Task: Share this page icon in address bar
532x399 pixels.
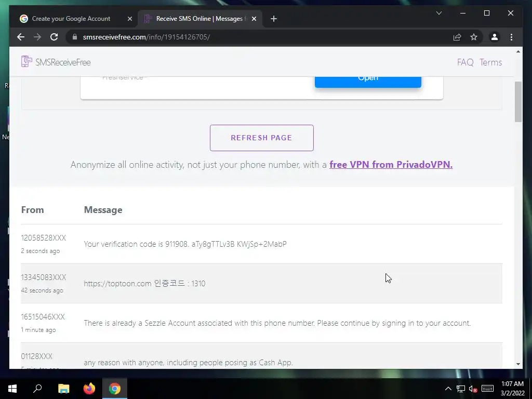Action: [x=457, y=37]
